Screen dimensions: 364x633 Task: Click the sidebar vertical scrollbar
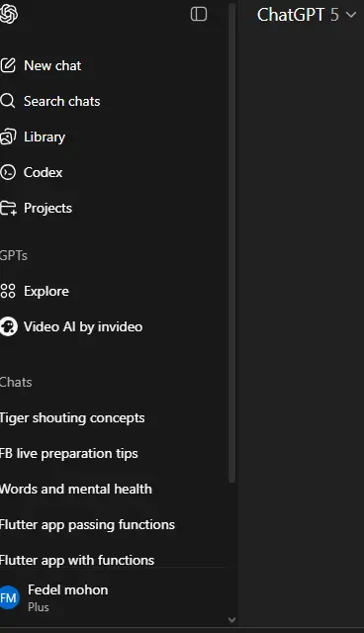point(231,242)
